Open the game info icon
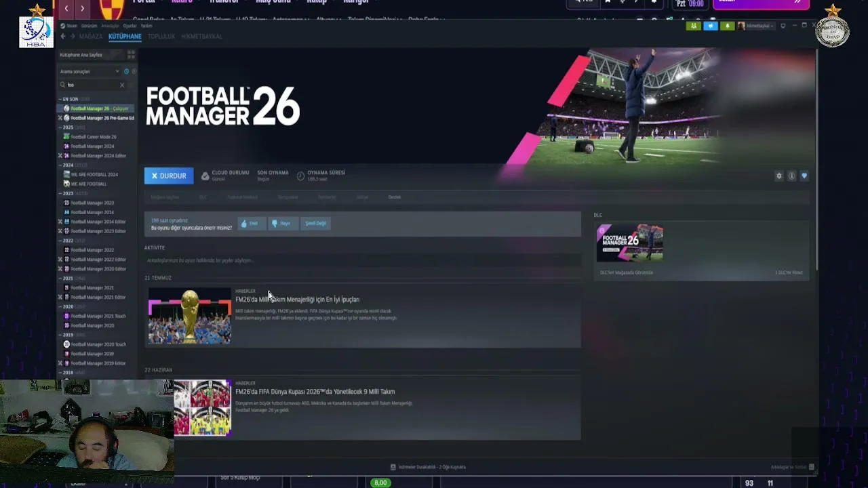Screen dimensions: 868x488 791,176
